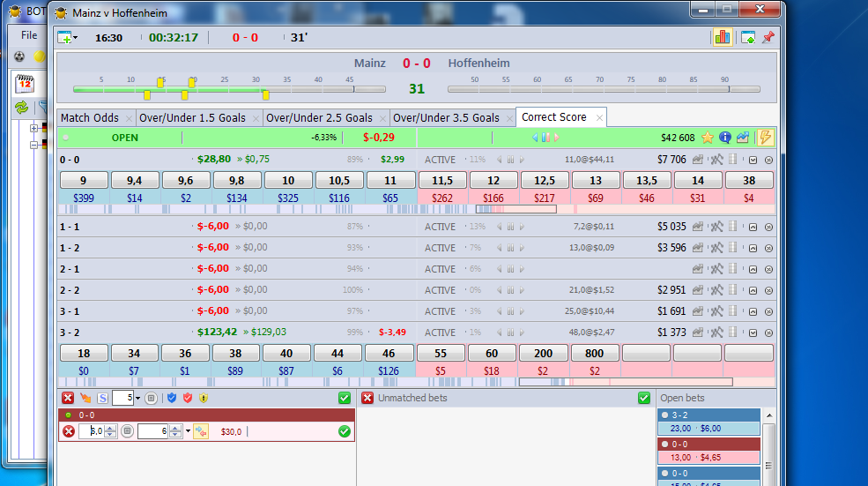Expand the 1 - 1 price ladder
The width and height of the screenshot is (868, 486).
(753, 228)
